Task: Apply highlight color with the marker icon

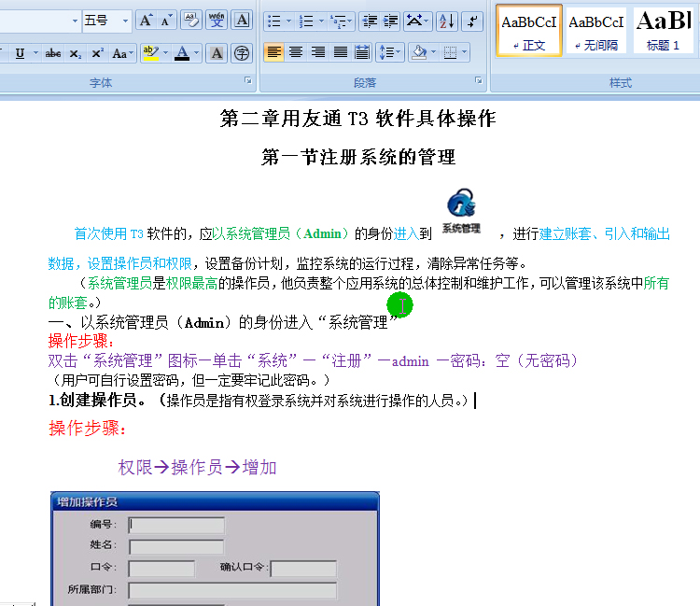Action: tap(151, 53)
